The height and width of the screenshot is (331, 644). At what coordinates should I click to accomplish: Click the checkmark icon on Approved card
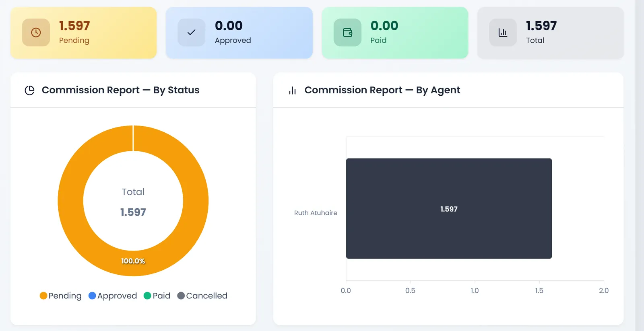point(192,33)
